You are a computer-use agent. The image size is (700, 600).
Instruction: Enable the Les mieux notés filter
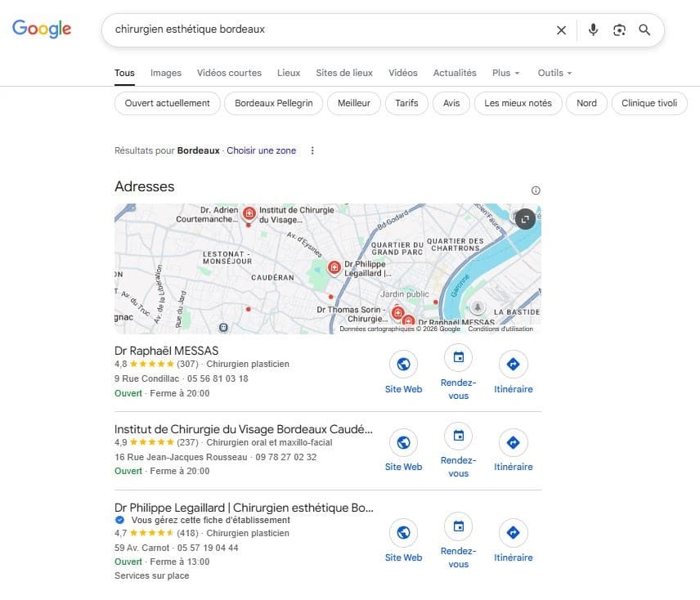pos(518,104)
